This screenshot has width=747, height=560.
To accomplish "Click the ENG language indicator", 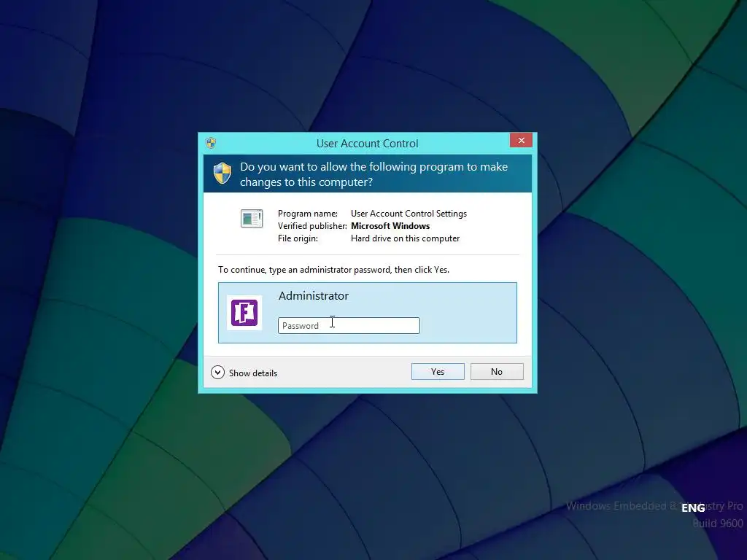I will (693, 508).
